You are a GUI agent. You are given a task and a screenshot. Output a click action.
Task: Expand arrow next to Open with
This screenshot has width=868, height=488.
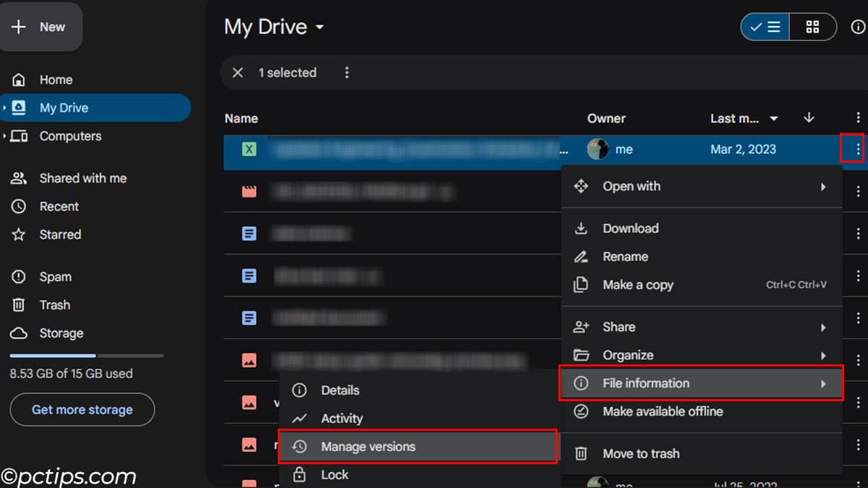(x=823, y=187)
